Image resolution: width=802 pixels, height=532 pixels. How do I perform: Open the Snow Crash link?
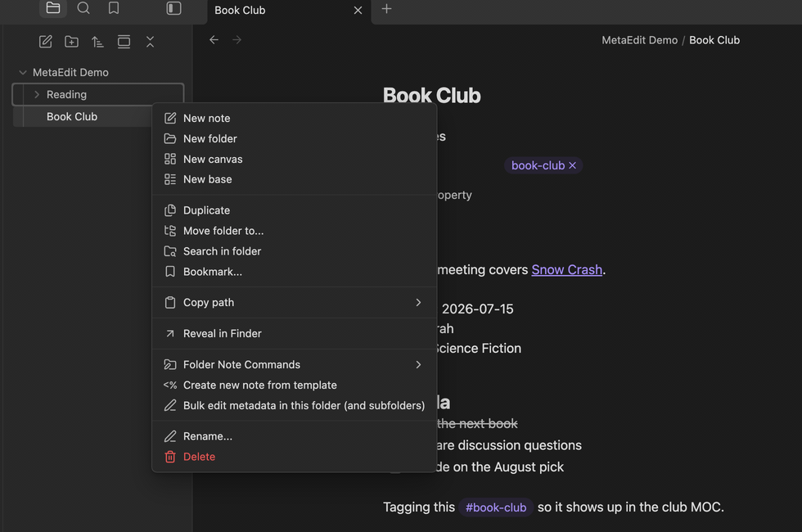click(x=566, y=269)
